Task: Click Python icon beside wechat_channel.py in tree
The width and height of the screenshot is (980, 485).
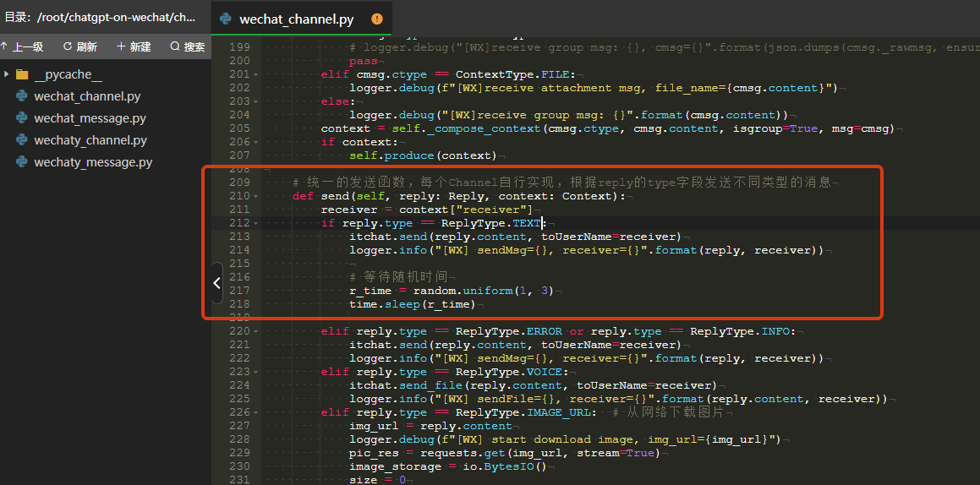Action: coord(22,96)
